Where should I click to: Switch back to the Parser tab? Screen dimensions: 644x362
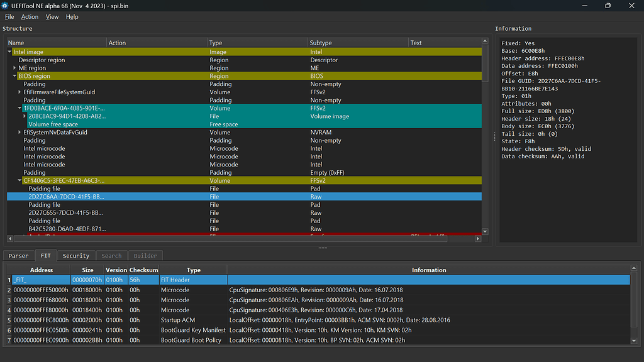(18, 255)
